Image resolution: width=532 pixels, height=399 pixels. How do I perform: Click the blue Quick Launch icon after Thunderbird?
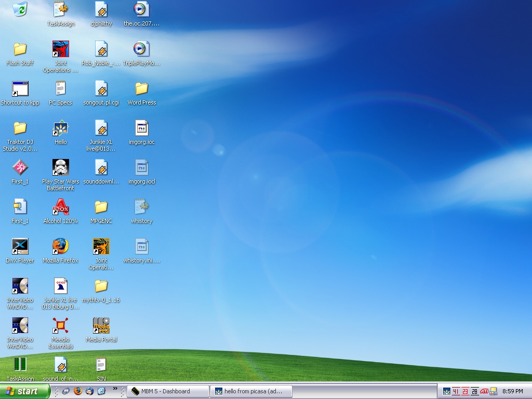101,391
